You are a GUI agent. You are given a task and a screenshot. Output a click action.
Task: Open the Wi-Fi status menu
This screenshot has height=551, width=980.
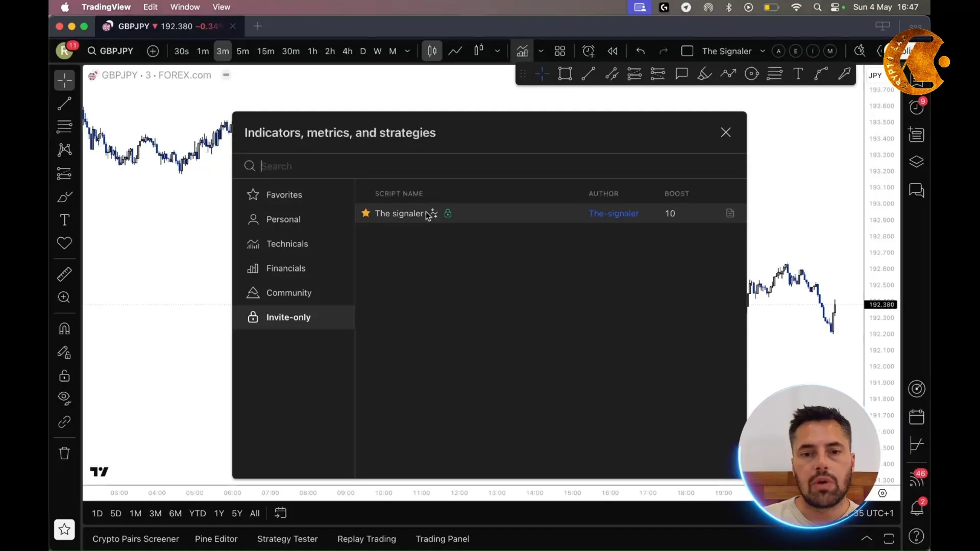coord(796,7)
